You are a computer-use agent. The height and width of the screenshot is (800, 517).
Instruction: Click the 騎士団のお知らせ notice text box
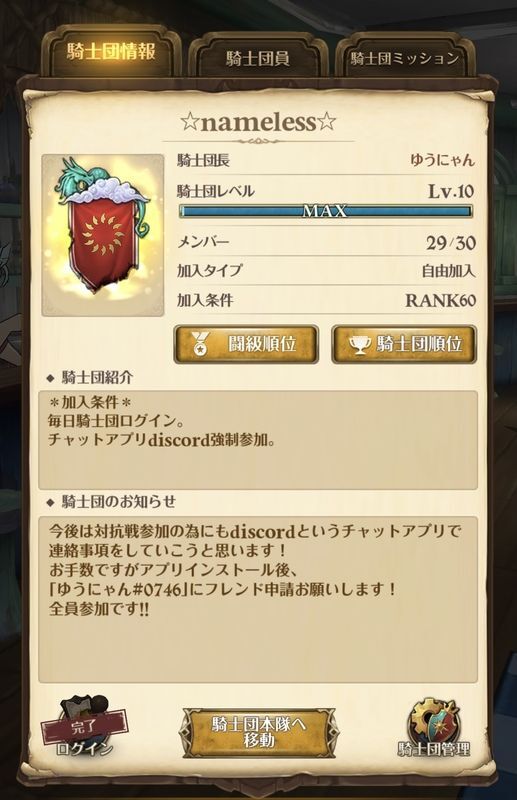(x=258, y=599)
